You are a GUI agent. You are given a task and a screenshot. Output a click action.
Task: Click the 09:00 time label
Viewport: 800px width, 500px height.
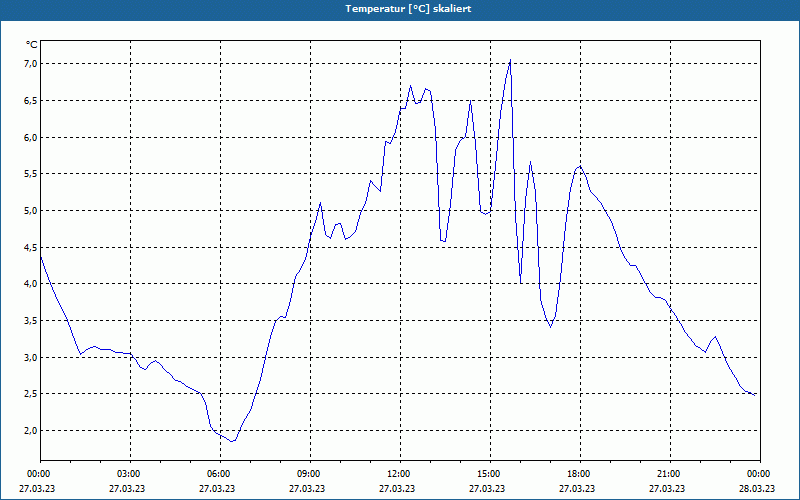pyautogui.click(x=310, y=474)
